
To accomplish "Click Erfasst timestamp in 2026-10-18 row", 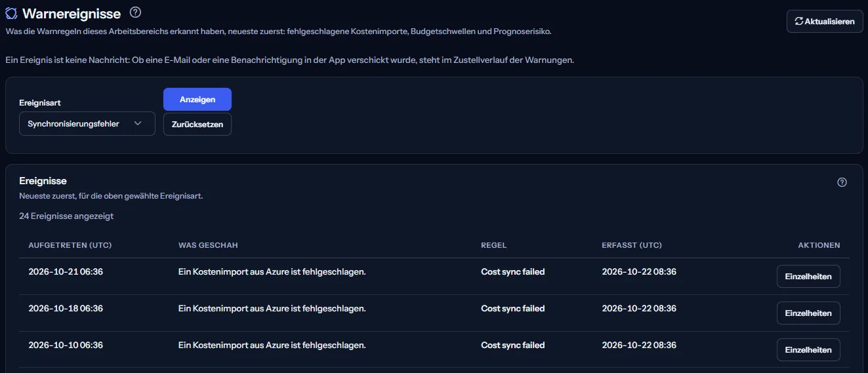I will [x=639, y=308].
